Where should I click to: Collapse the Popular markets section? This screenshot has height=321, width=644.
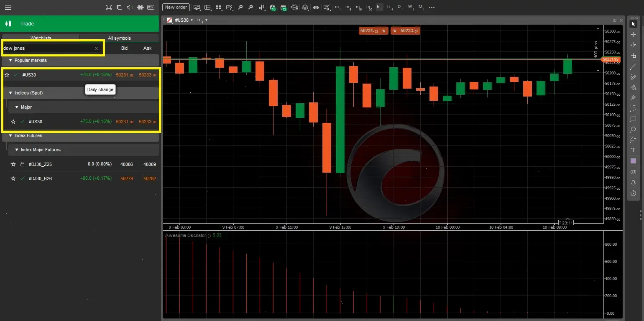point(10,60)
